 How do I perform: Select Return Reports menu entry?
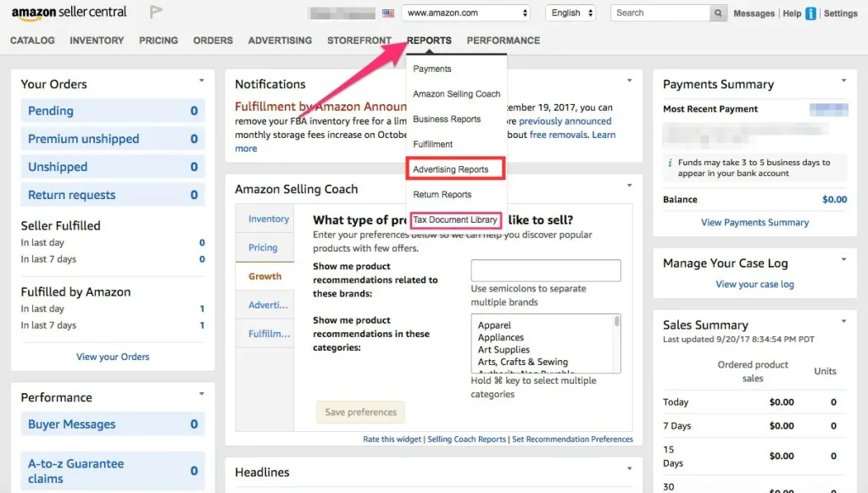tap(442, 195)
